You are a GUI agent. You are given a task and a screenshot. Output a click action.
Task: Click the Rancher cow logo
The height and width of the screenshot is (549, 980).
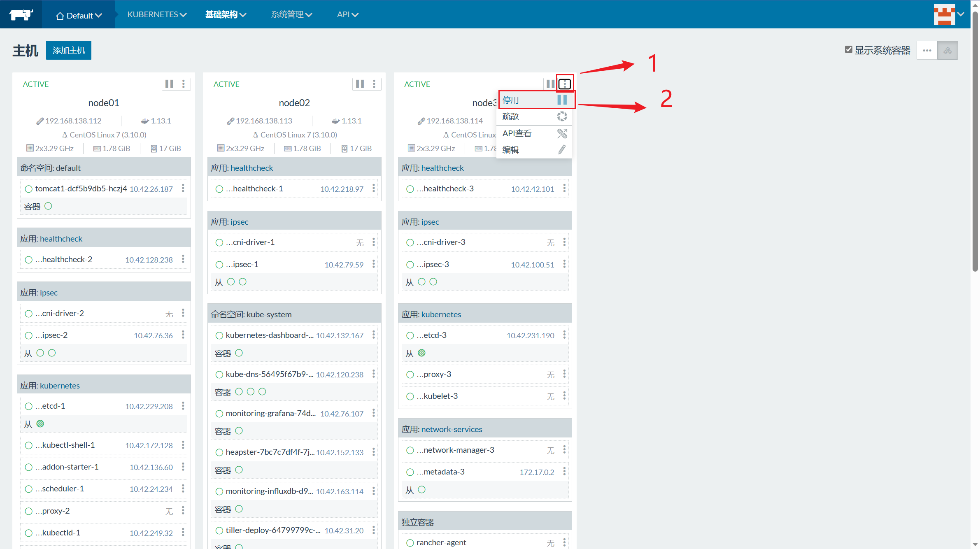click(21, 15)
